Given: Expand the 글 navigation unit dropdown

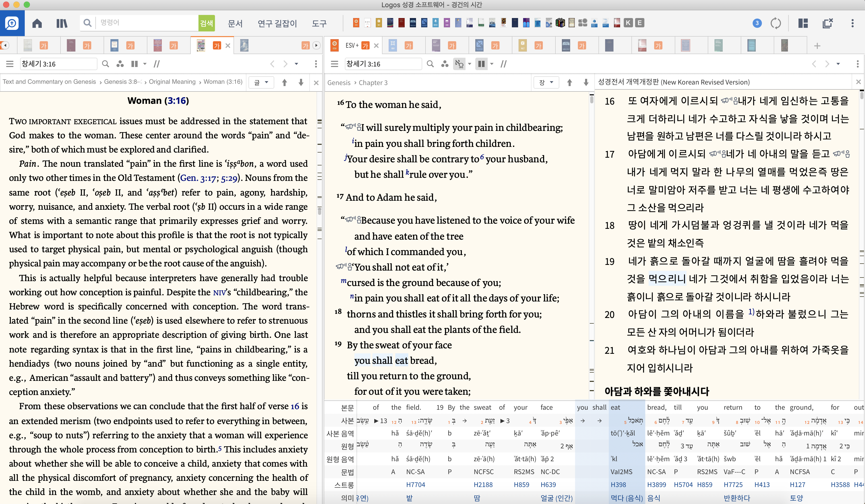Looking at the screenshot, I should pyautogui.click(x=261, y=83).
